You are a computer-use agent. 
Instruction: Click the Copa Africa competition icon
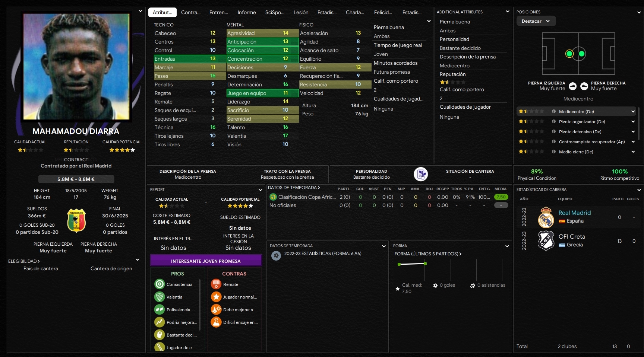pos(273,197)
